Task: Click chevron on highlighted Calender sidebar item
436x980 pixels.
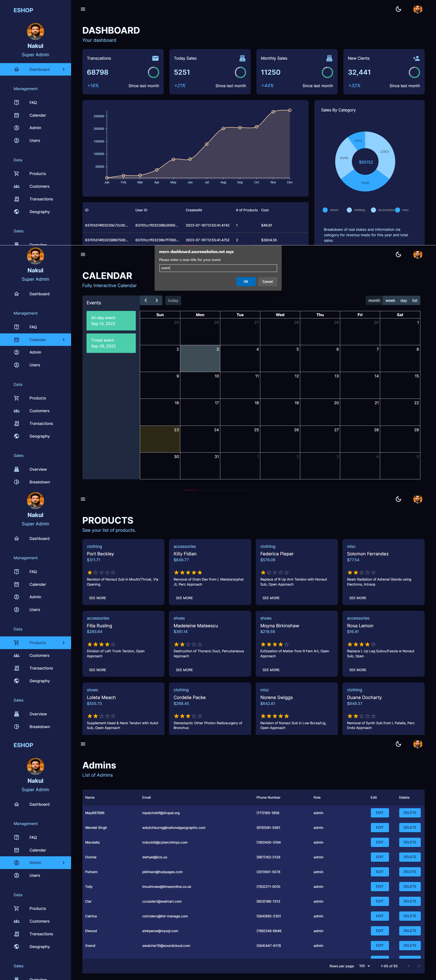Action: [63, 340]
